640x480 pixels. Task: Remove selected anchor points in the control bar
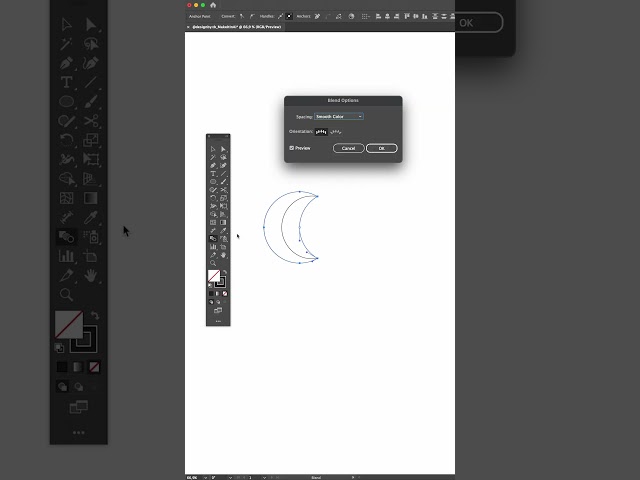(x=317, y=16)
